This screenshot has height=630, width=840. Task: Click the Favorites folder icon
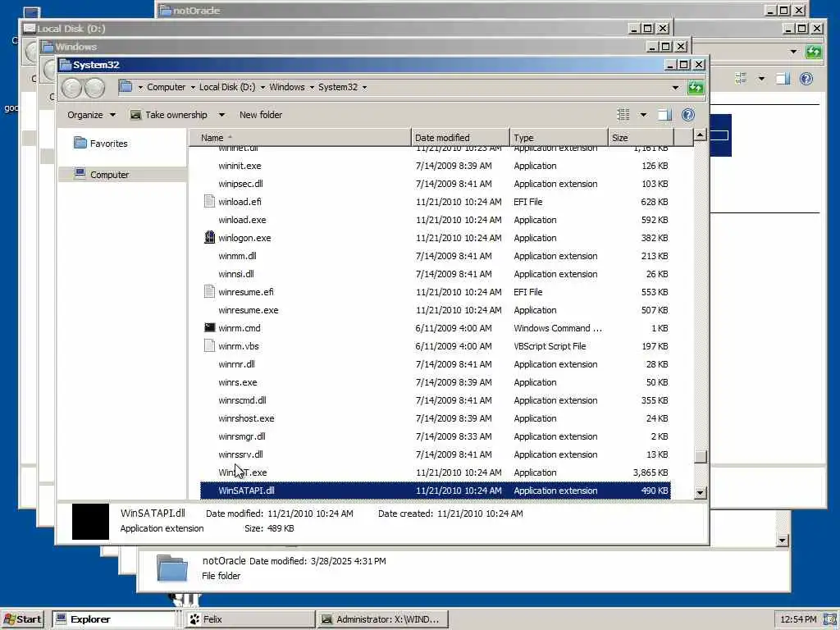coord(80,143)
